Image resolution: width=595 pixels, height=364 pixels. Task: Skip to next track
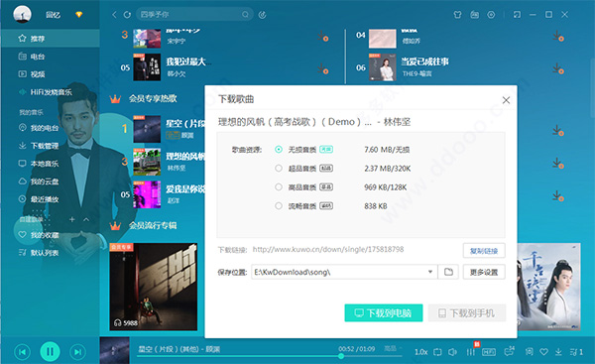click(x=77, y=352)
